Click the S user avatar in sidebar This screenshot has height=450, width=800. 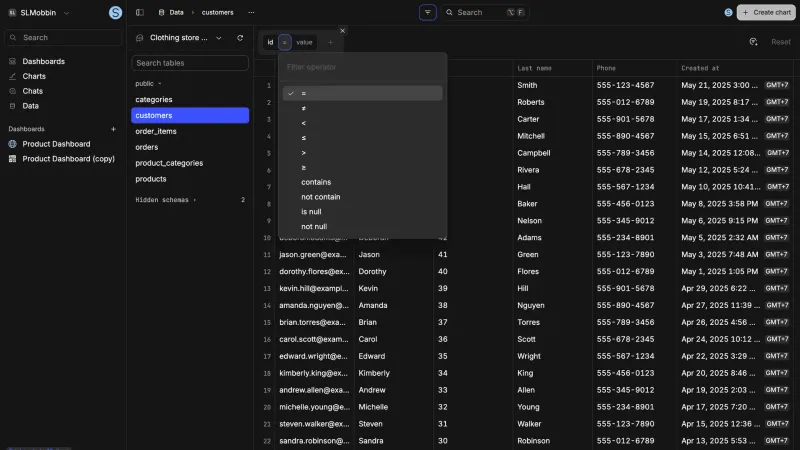[115, 13]
